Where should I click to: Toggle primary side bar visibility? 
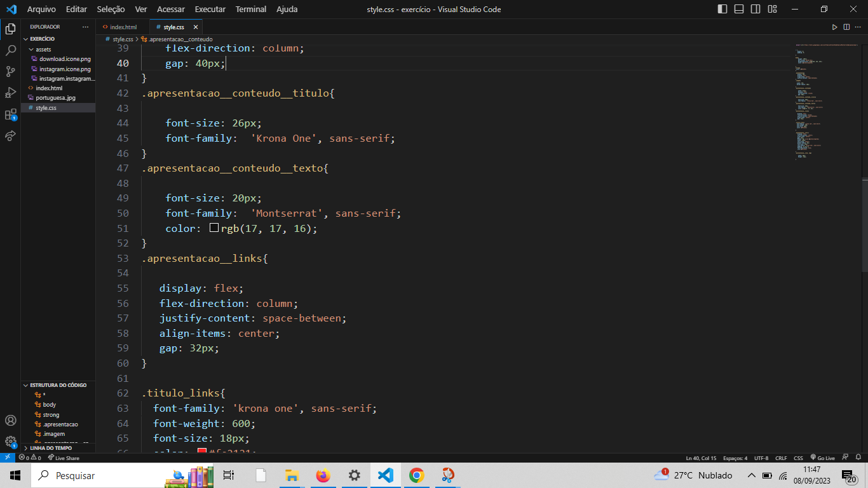pyautogui.click(x=722, y=9)
